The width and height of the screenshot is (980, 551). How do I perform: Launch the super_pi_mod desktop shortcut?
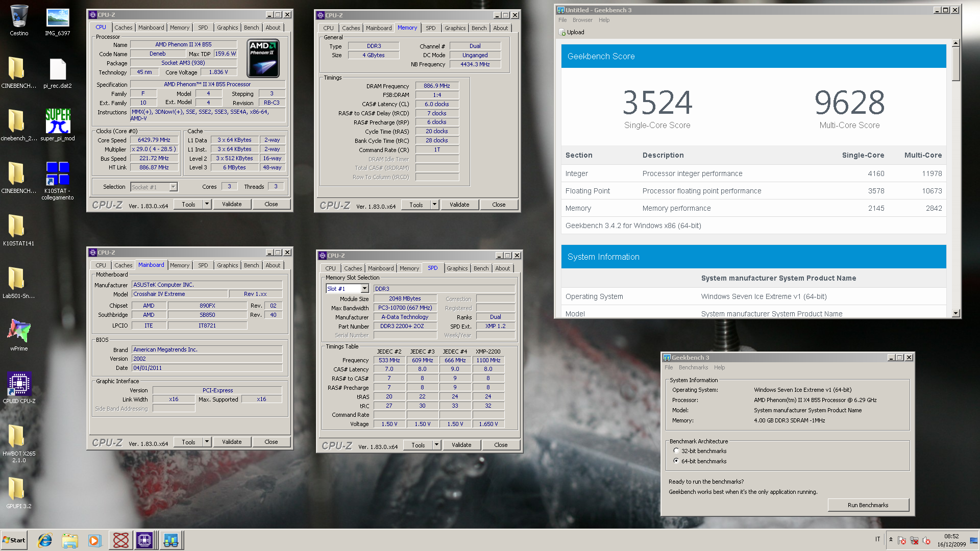[x=57, y=125]
